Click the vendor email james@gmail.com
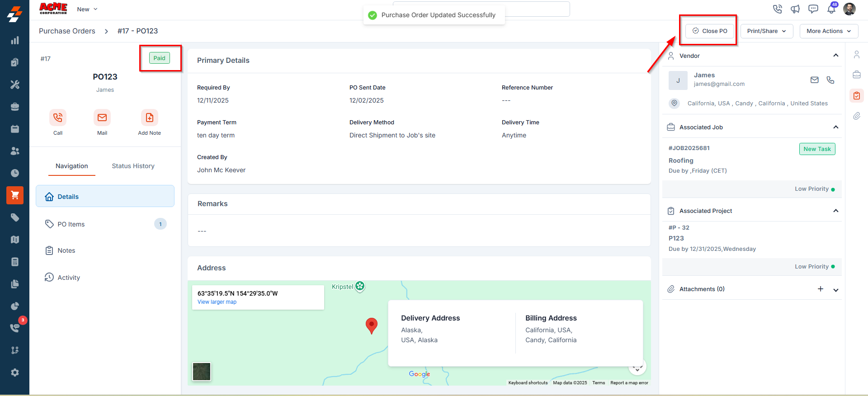 pyautogui.click(x=719, y=84)
